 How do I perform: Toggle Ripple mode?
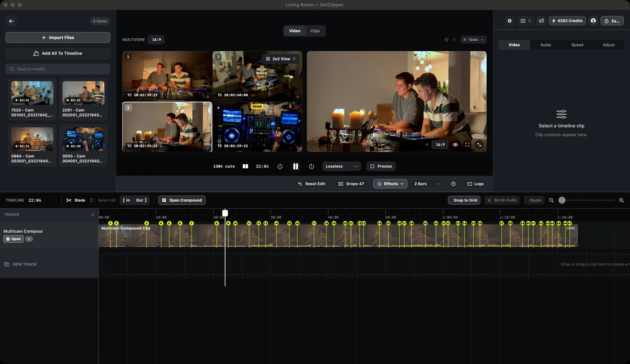534,200
